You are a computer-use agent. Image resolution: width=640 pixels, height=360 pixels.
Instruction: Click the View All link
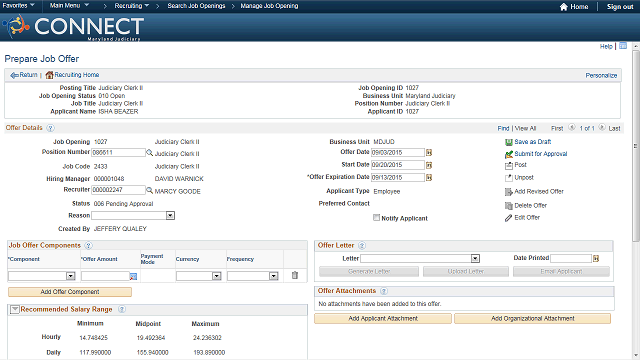525,129
